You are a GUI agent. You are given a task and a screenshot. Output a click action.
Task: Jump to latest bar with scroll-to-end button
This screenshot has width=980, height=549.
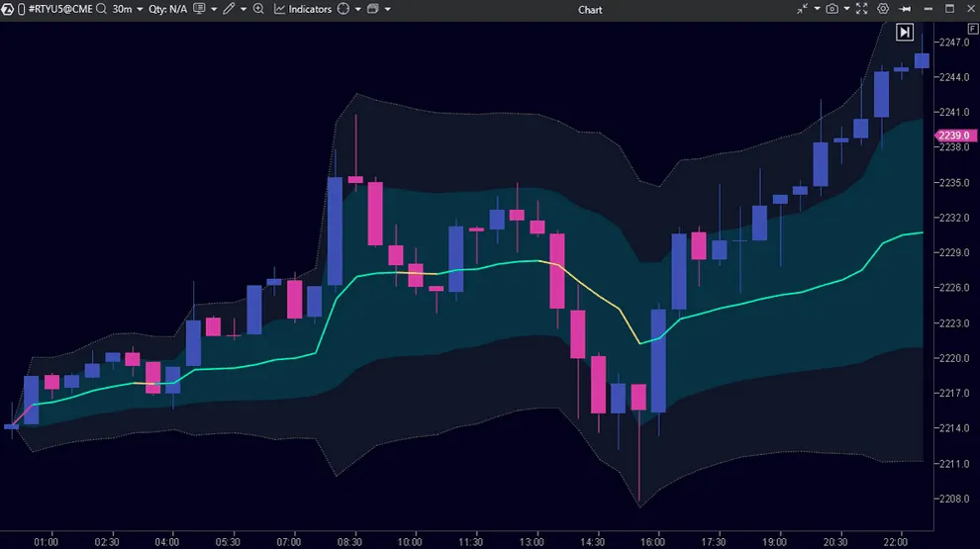point(905,33)
